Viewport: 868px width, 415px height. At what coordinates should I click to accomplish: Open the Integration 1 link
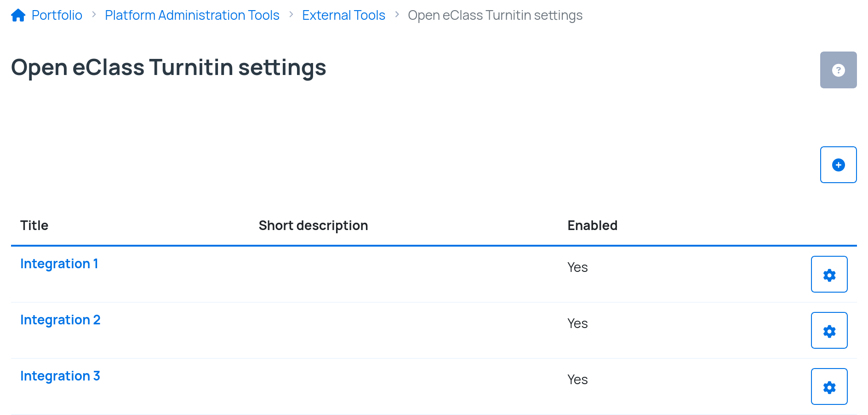[x=59, y=264]
